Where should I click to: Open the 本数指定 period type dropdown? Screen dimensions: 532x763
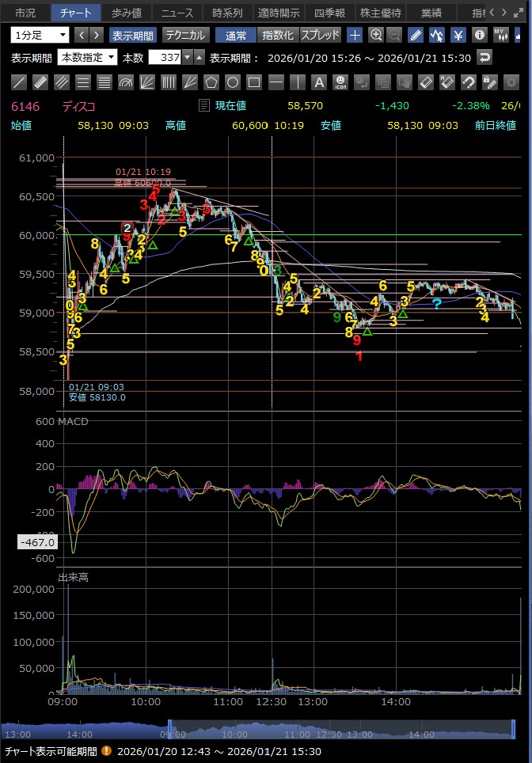88,57
